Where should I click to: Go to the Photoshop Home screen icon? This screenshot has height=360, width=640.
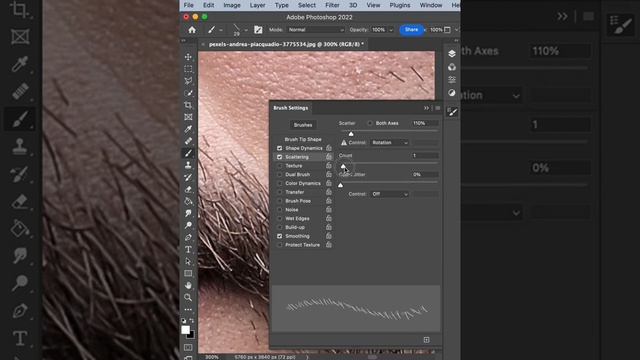192,30
